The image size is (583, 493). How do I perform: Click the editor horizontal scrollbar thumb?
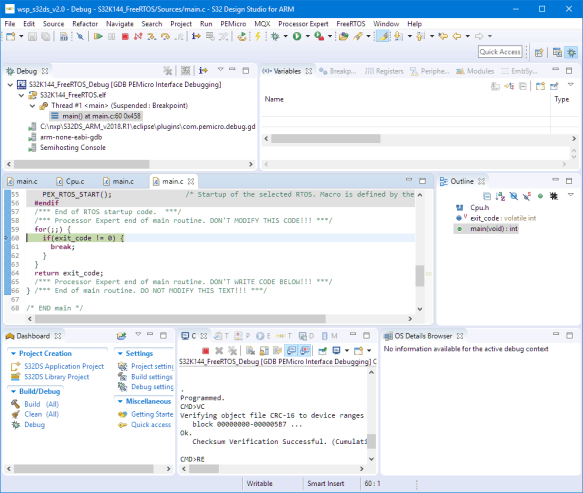tap(180, 319)
